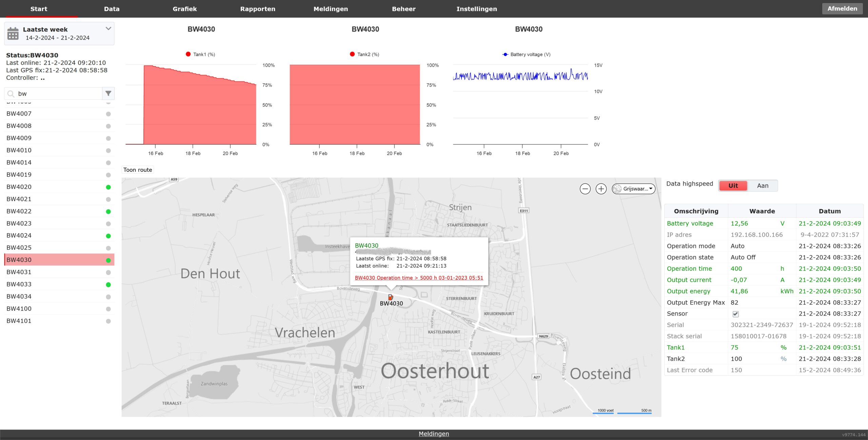Expand the Laatste week date range chevron
868x440 pixels.
click(x=108, y=29)
